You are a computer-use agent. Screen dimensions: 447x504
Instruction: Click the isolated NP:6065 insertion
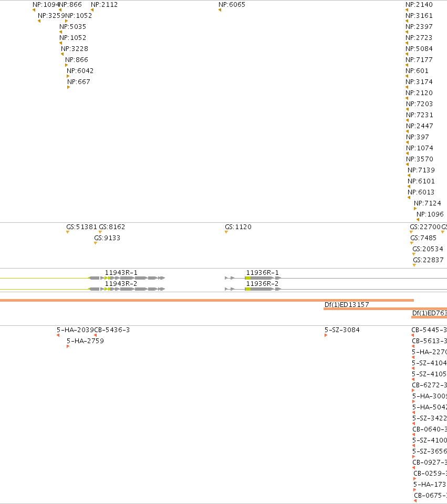tap(232, 5)
